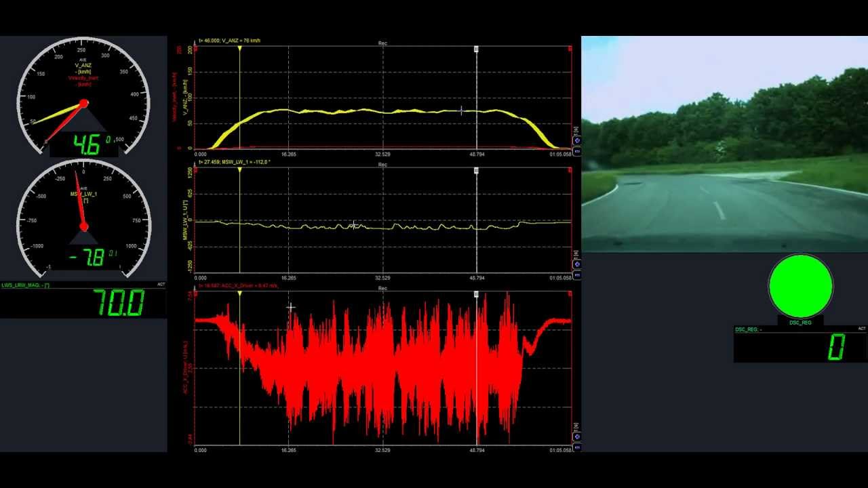Click the 32.529 time label under the speed graph

382,155
